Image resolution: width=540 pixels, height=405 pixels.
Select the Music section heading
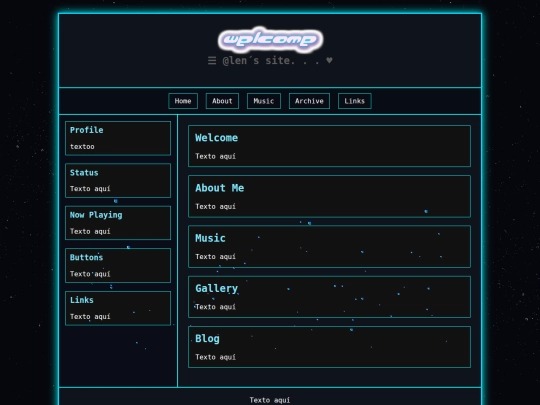point(210,238)
